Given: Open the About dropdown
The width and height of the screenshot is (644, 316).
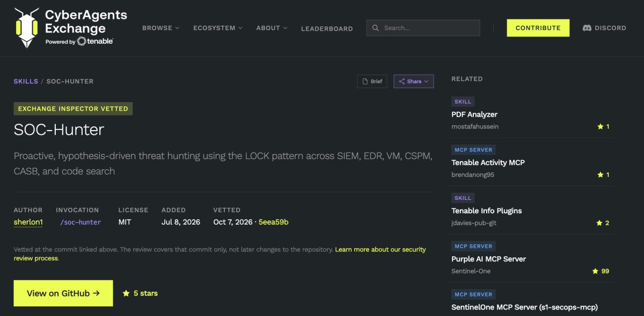Looking at the screenshot, I should click(x=272, y=28).
